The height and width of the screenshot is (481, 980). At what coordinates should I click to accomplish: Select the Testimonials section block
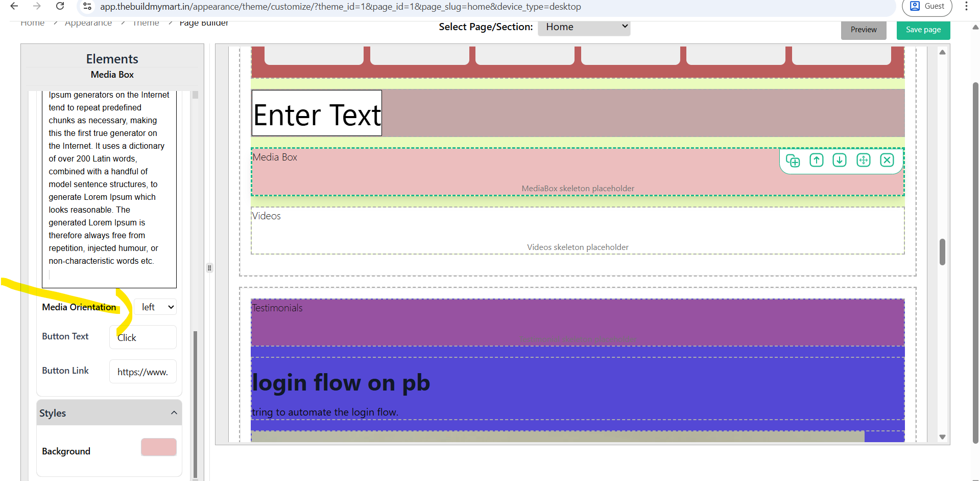click(578, 323)
